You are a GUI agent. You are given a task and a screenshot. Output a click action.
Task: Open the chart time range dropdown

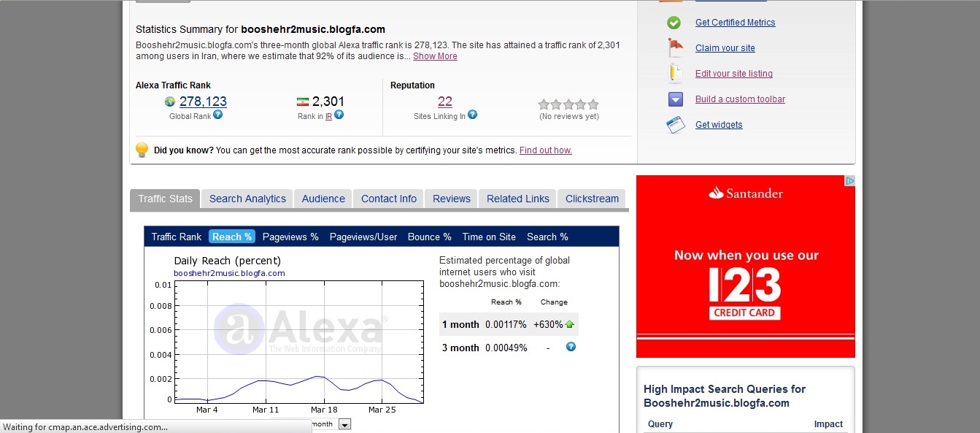coord(344,424)
